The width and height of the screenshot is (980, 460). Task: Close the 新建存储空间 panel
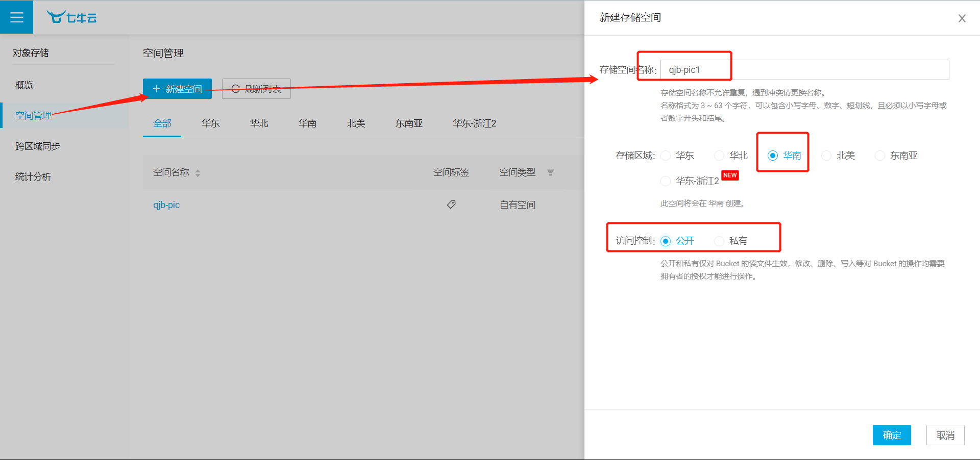click(962, 18)
